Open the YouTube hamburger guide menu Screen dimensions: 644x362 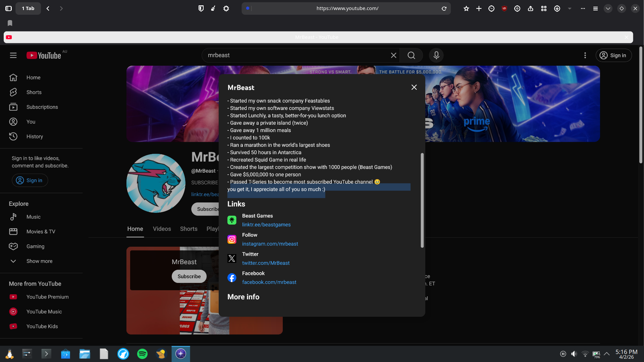pos(13,55)
